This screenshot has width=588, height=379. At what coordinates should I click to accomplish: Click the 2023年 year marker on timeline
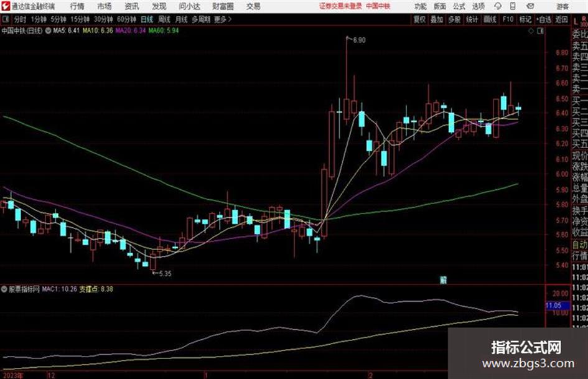point(13,375)
